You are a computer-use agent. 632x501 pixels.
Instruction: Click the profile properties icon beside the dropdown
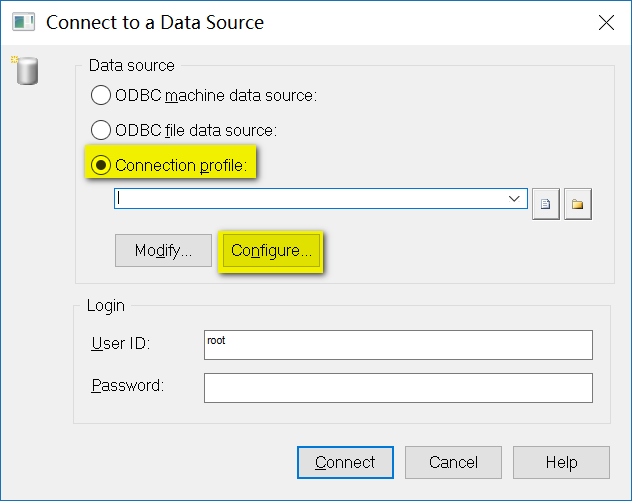coord(545,204)
